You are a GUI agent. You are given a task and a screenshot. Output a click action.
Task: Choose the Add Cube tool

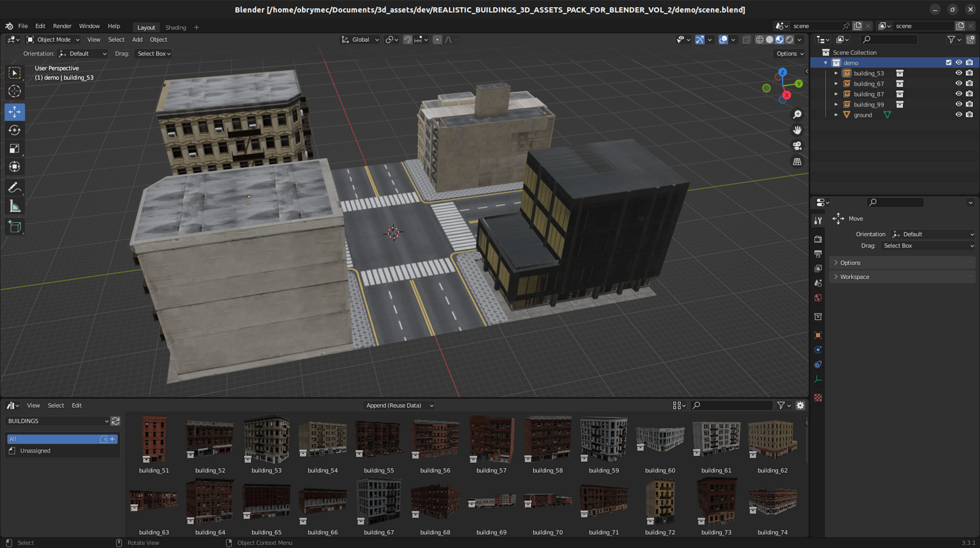(14, 227)
